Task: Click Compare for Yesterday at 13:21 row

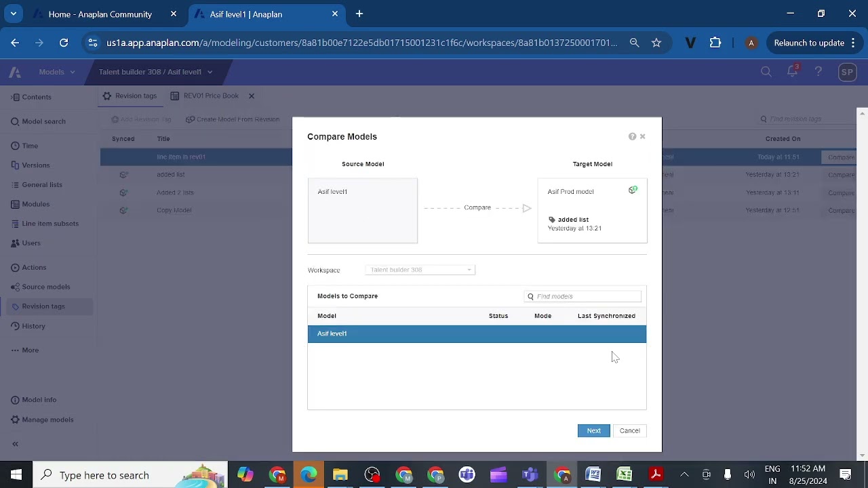Action: click(x=841, y=175)
